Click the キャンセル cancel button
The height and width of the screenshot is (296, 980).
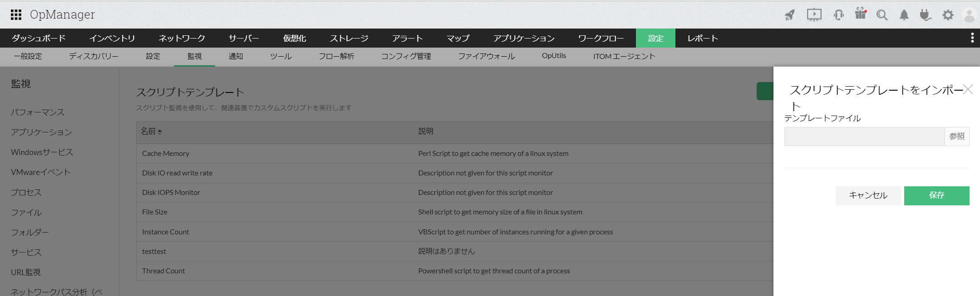point(868,195)
